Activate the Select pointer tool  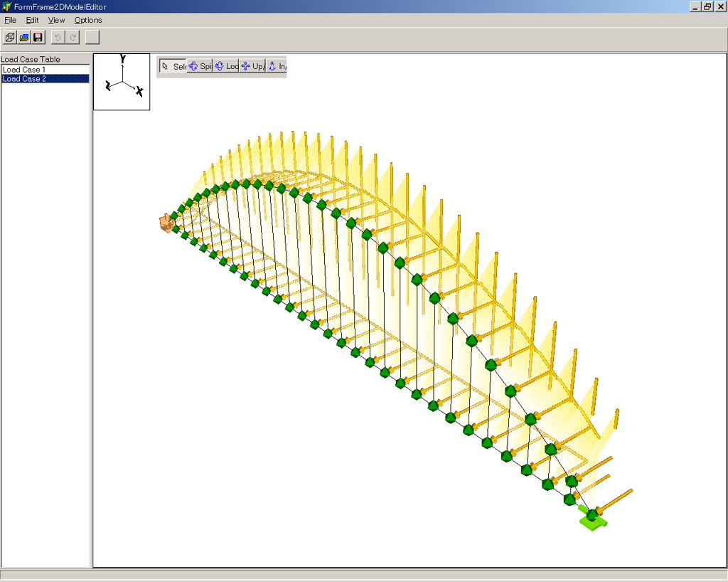point(173,66)
